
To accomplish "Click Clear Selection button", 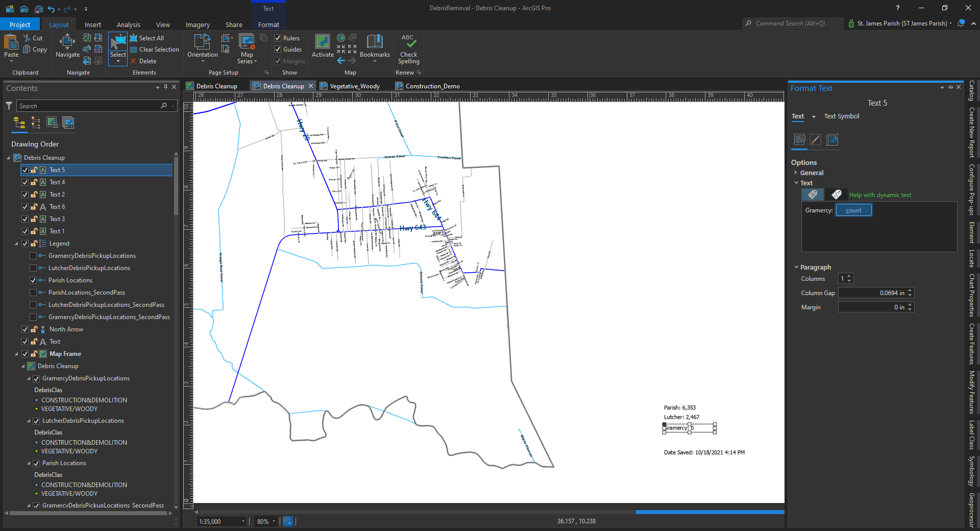I will click(159, 50).
